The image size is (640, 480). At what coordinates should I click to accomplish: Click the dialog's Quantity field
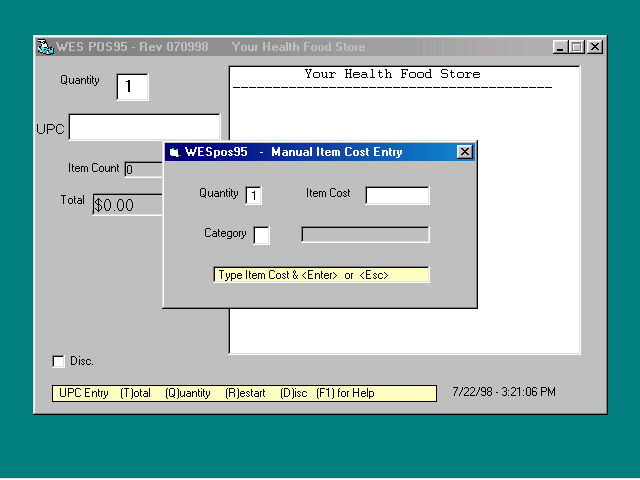253,195
